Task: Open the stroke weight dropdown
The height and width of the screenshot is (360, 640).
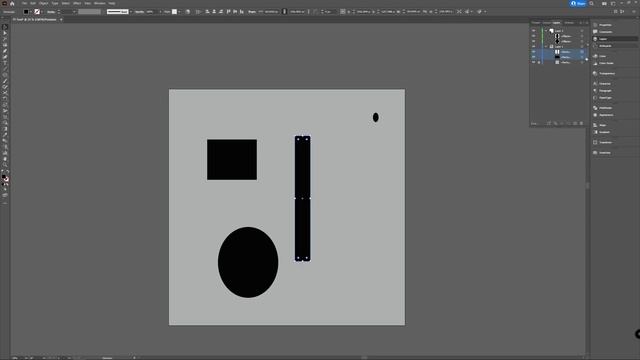Action: (x=74, y=12)
